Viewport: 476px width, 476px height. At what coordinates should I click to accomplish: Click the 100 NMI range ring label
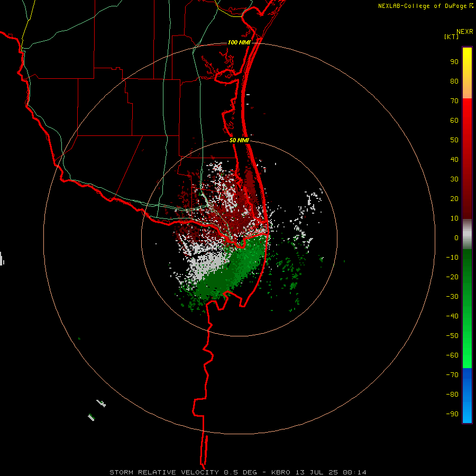[239, 42]
